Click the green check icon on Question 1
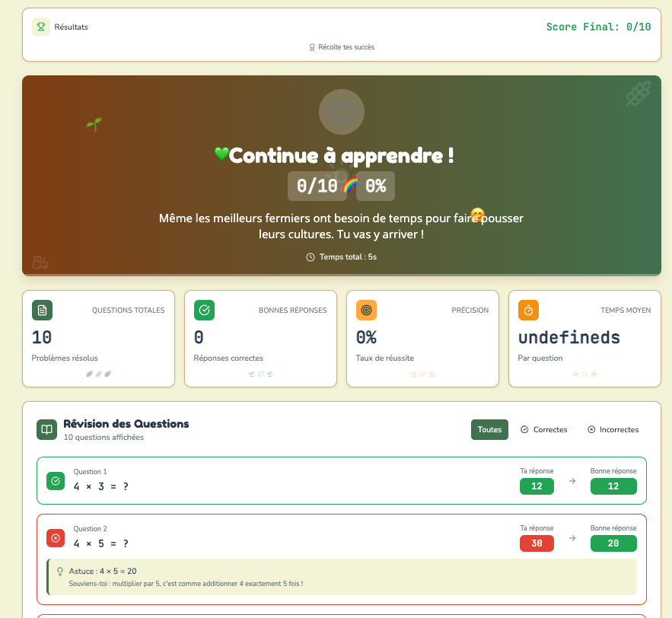 tap(56, 481)
